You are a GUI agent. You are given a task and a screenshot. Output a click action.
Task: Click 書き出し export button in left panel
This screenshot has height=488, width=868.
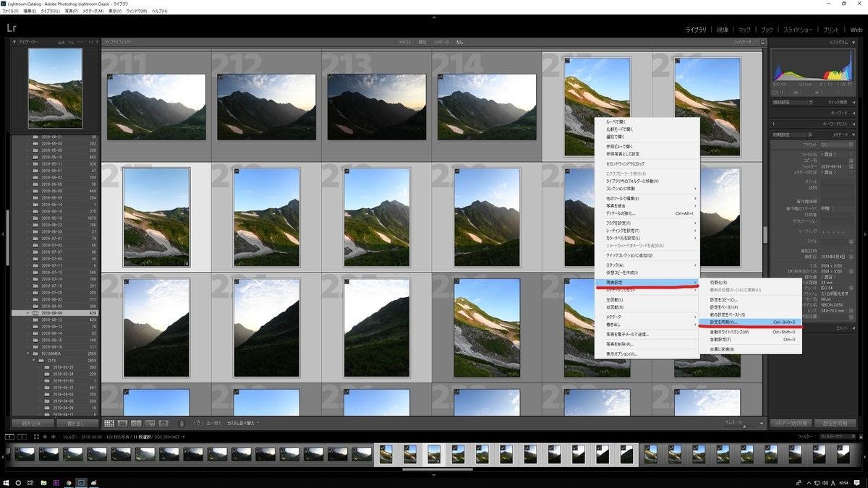coord(76,423)
